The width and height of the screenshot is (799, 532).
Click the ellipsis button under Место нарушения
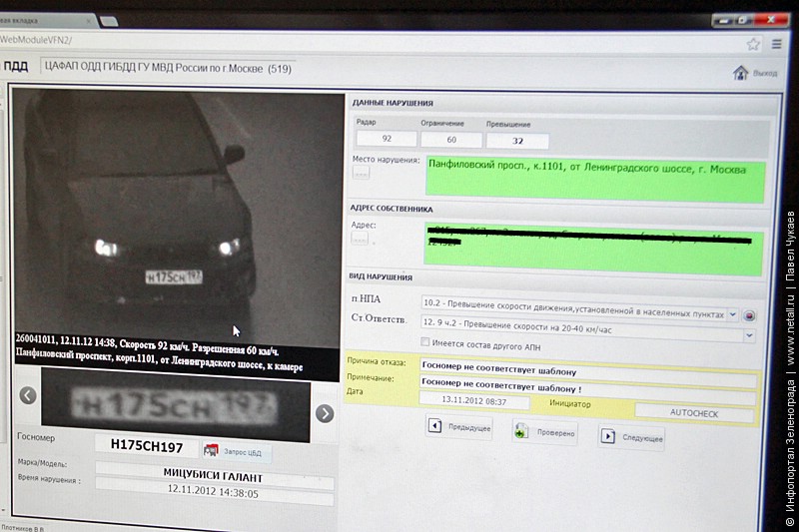[x=361, y=173]
